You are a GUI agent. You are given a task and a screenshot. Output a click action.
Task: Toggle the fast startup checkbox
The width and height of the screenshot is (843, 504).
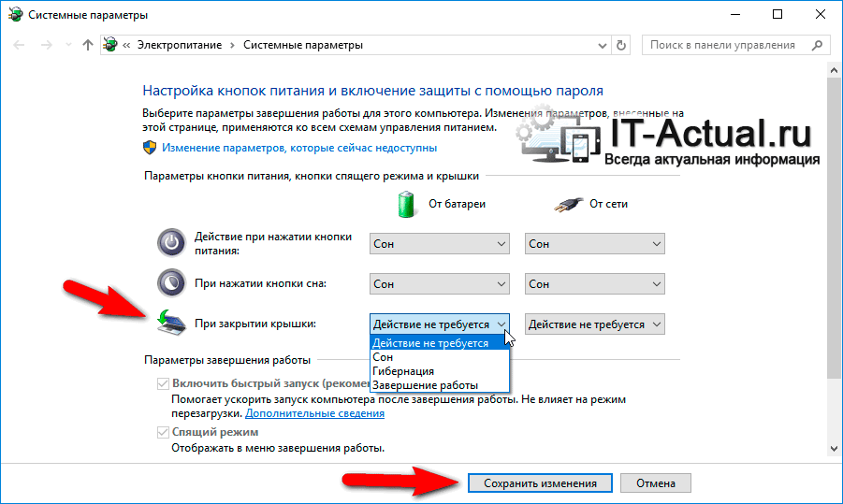(163, 383)
